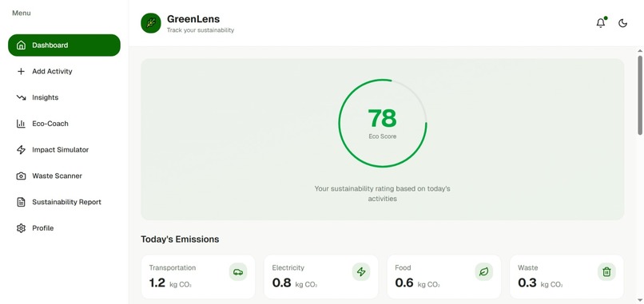
Task: Click the car icon on Transportation card
Action: click(x=238, y=271)
